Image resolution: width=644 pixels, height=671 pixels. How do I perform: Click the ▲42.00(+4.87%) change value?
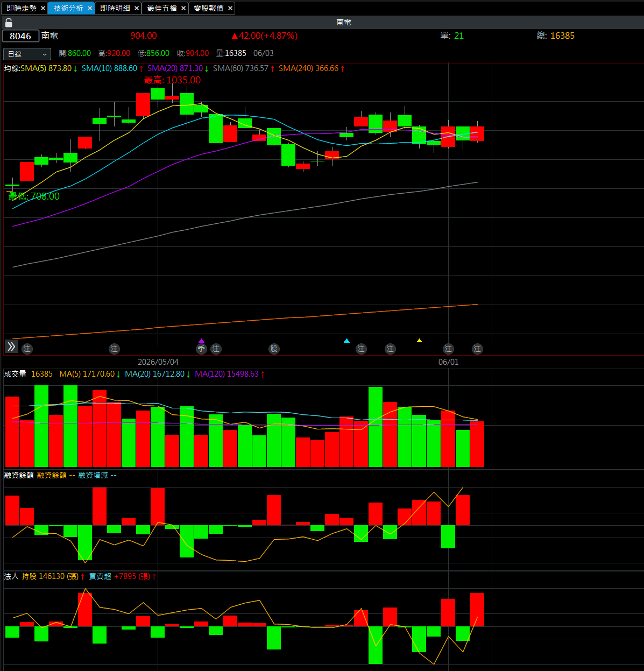click(x=264, y=36)
